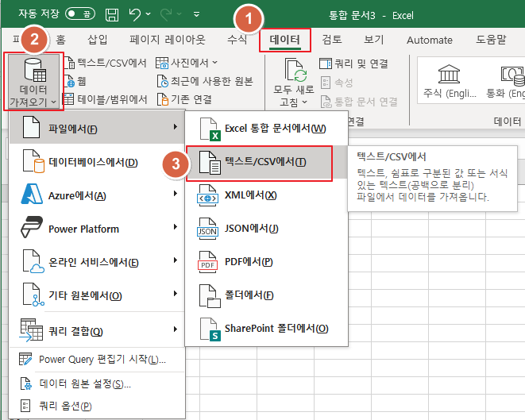This screenshot has height=420, width=525.
Task: Open 쿼리 및 연결 pane
Action: point(353,64)
